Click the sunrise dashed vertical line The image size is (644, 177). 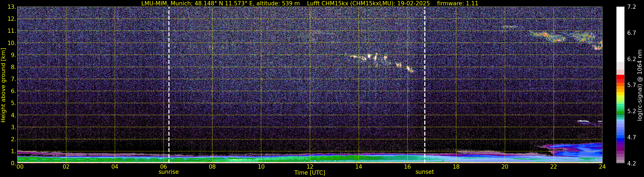click(169, 85)
